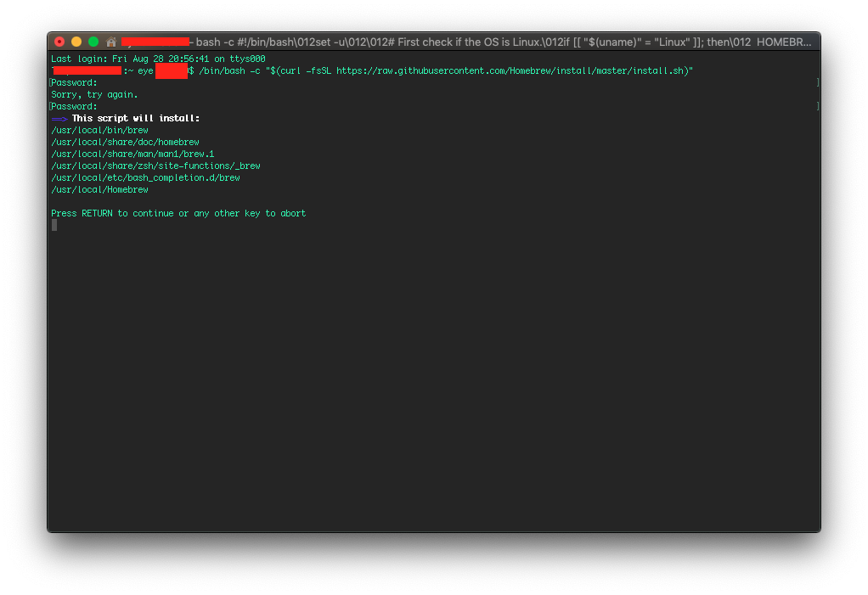Click the '/usr/local/share/doc/homebrew' path

[x=125, y=142]
